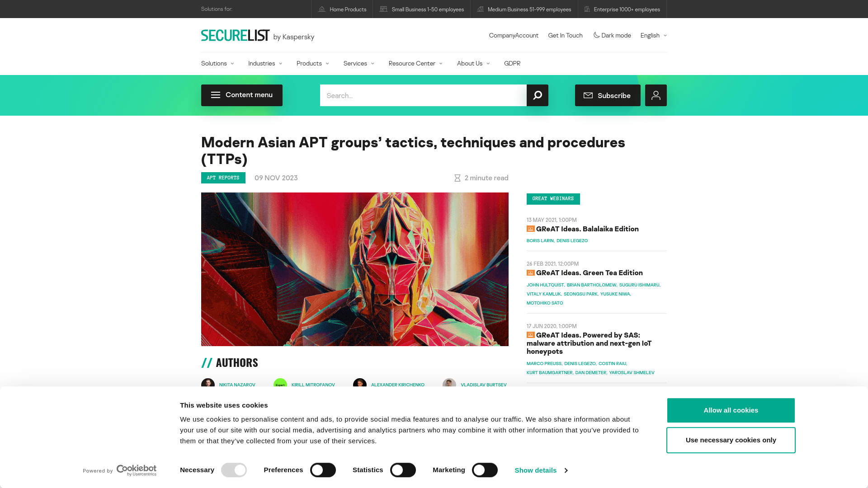Click Show details expander for cookies
Viewport: 868px width, 488px height.
[541, 470]
